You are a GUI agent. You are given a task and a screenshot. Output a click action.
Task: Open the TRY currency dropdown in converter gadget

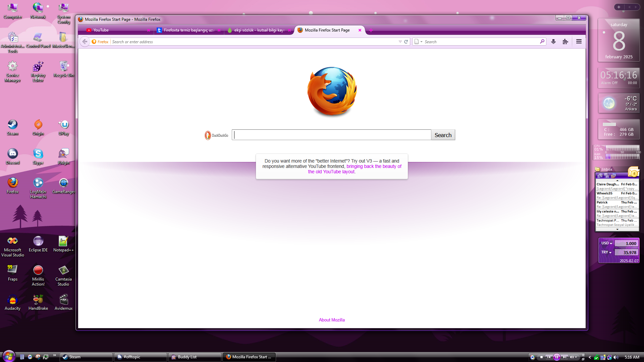point(606,252)
